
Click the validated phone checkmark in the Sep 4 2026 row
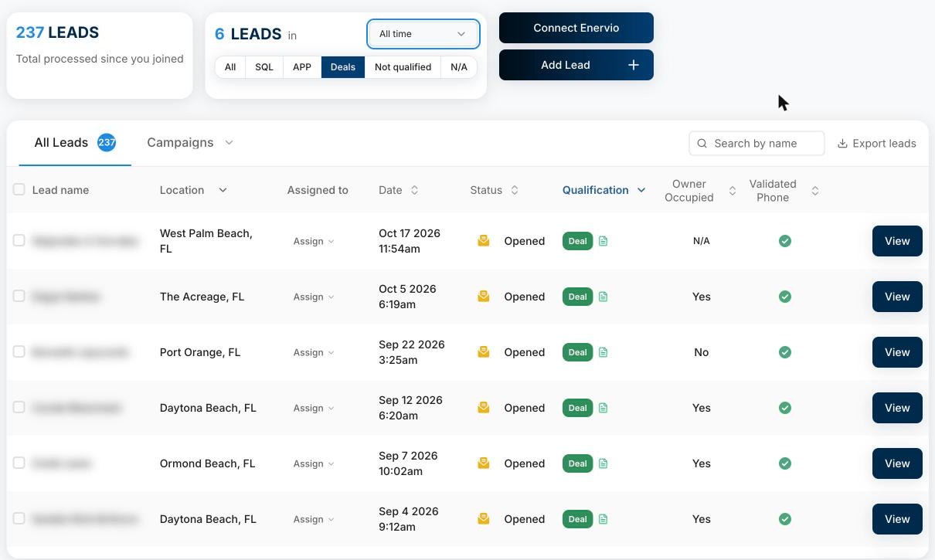[x=785, y=519]
